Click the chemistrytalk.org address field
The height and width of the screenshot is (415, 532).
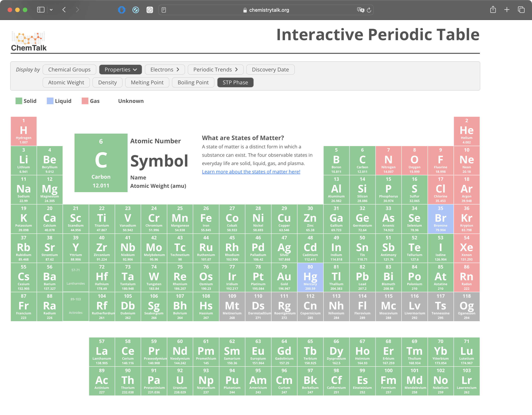[266, 10]
